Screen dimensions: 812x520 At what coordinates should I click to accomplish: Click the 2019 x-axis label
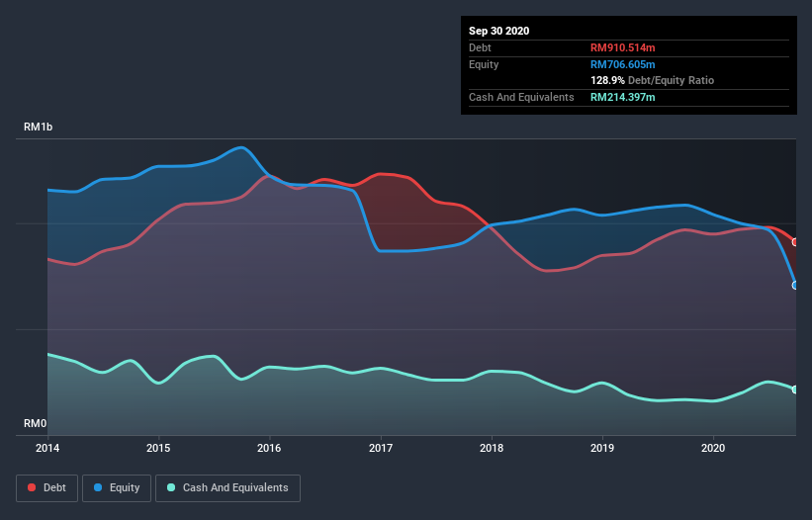[x=602, y=448]
